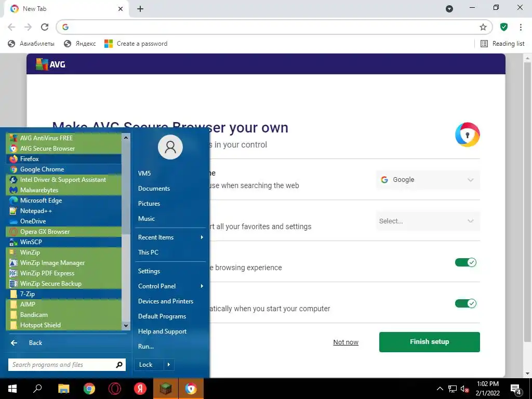Click the user account avatar in the Start menu
532x399 pixels.
tap(170, 147)
